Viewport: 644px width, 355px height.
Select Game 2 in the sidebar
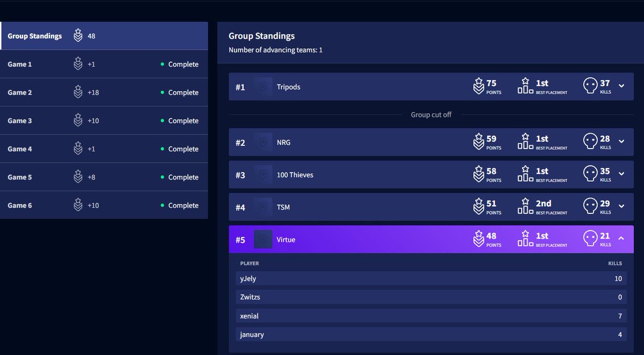click(104, 92)
